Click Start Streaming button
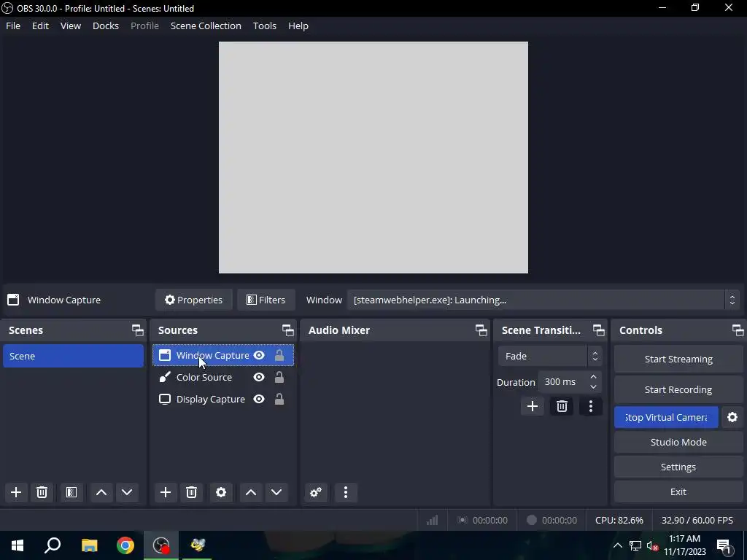Image resolution: width=747 pixels, height=560 pixels. click(x=678, y=359)
